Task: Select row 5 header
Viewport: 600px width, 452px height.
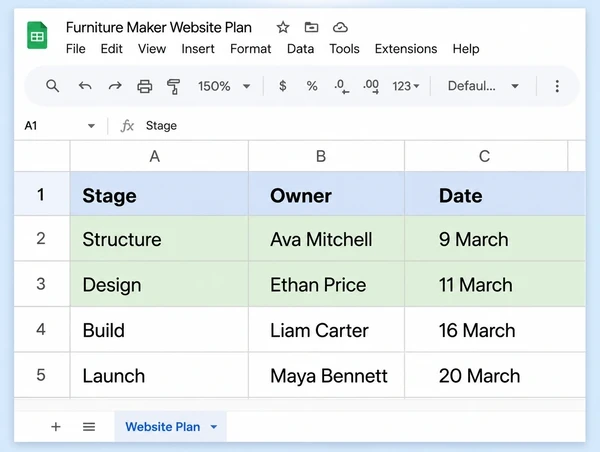Action: coord(42,375)
